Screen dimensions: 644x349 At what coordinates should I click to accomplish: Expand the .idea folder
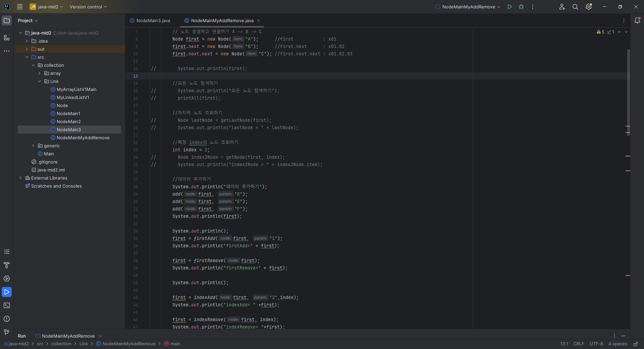point(27,41)
